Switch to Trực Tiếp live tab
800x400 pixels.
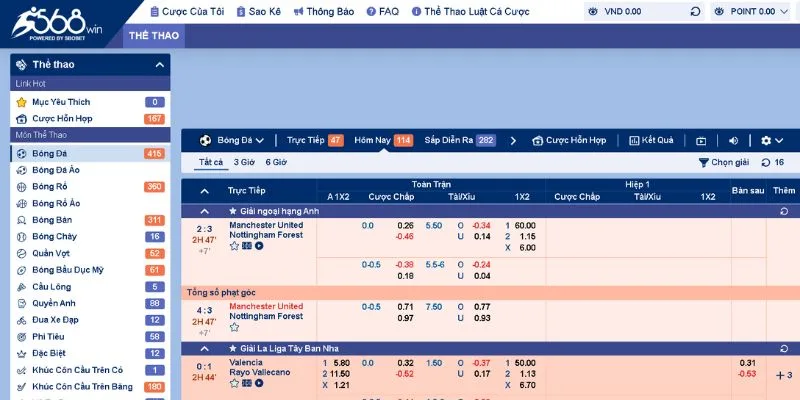[x=315, y=140]
